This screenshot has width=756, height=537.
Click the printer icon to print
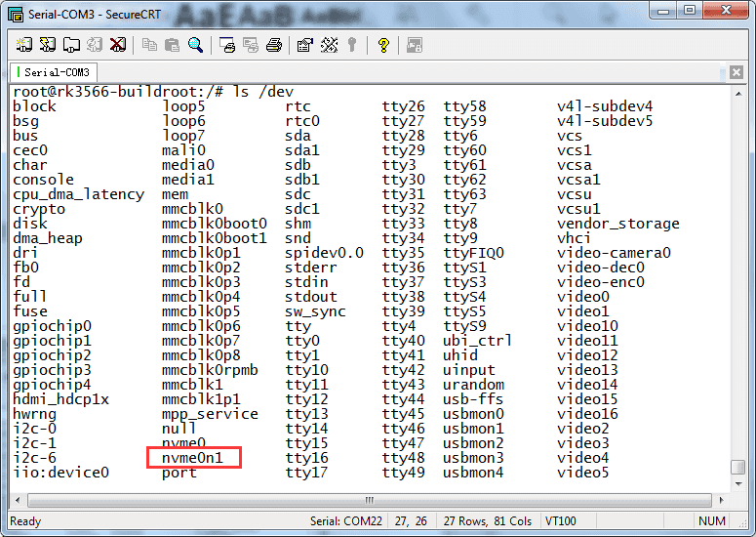(x=274, y=45)
